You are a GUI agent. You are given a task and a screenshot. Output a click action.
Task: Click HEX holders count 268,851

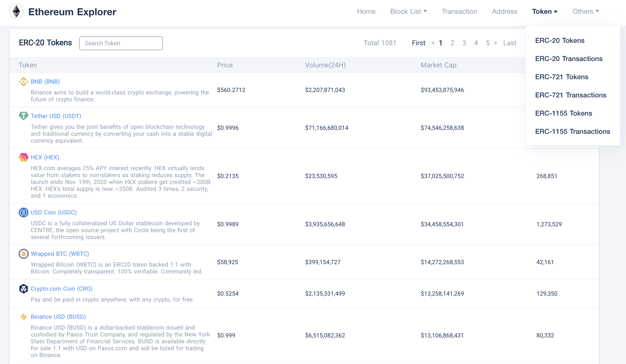click(547, 176)
